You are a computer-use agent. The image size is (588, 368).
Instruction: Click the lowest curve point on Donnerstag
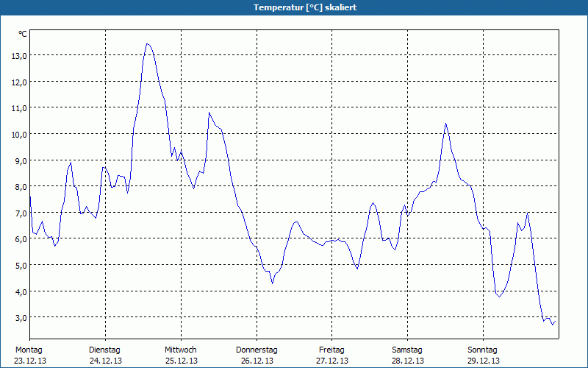click(273, 283)
